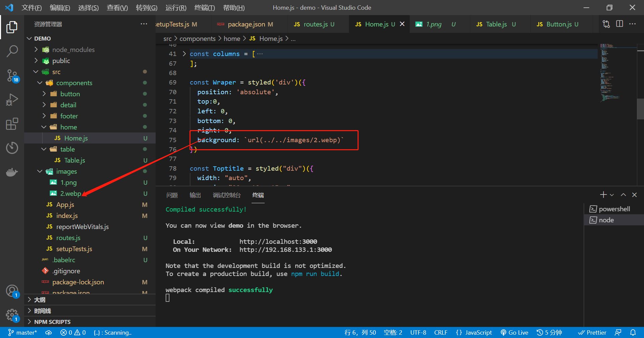Close the terminal panel

click(634, 195)
